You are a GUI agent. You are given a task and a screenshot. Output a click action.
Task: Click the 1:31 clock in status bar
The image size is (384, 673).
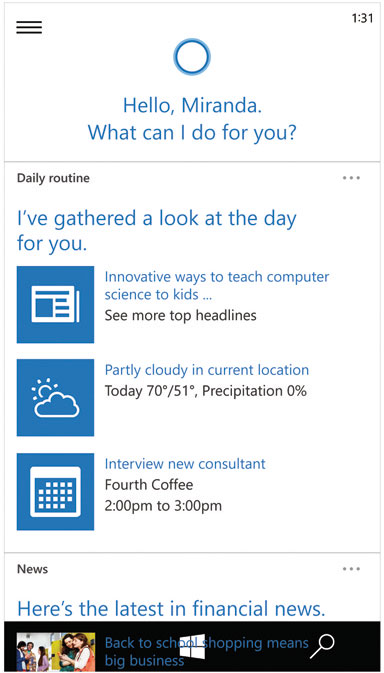tap(362, 18)
